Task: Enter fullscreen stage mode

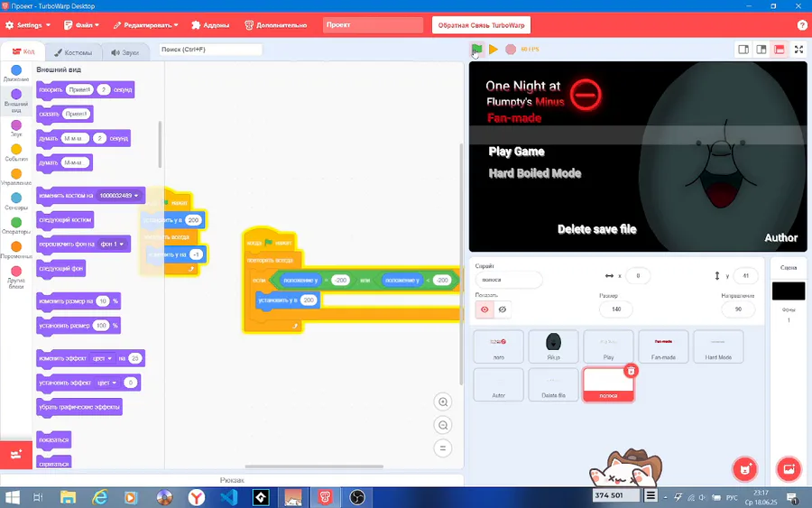Action: click(799, 50)
